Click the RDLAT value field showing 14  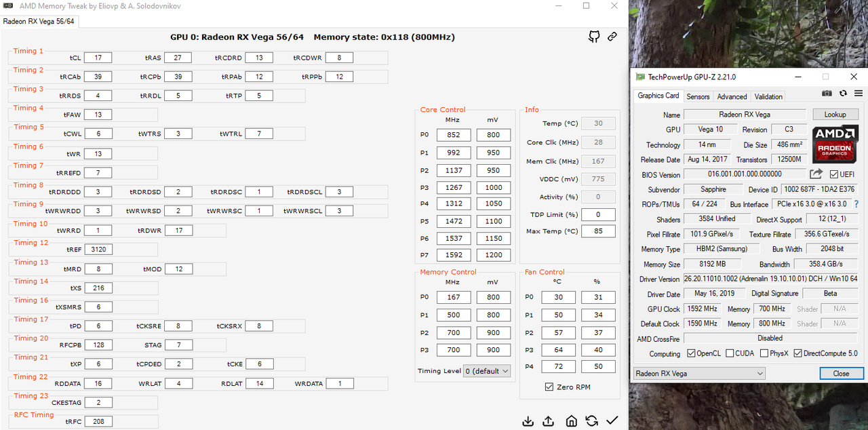259,383
